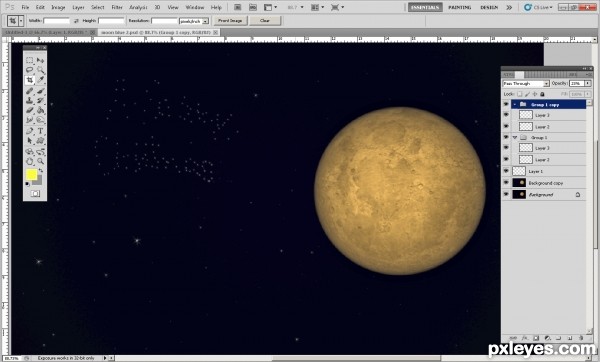
Task: Select the Move tool
Action: click(x=41, y=60)
